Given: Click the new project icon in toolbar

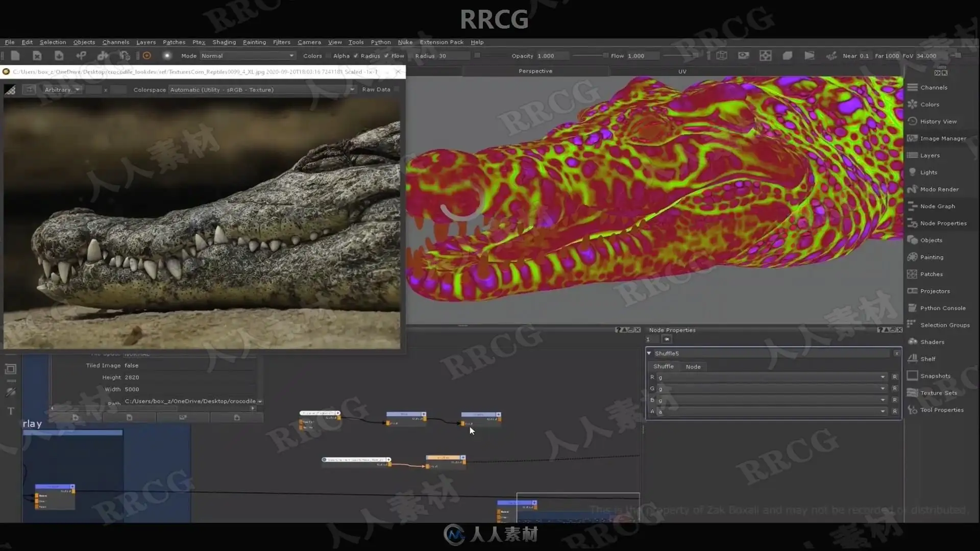Looking at the screenshot, I should (x=15, y=56).
